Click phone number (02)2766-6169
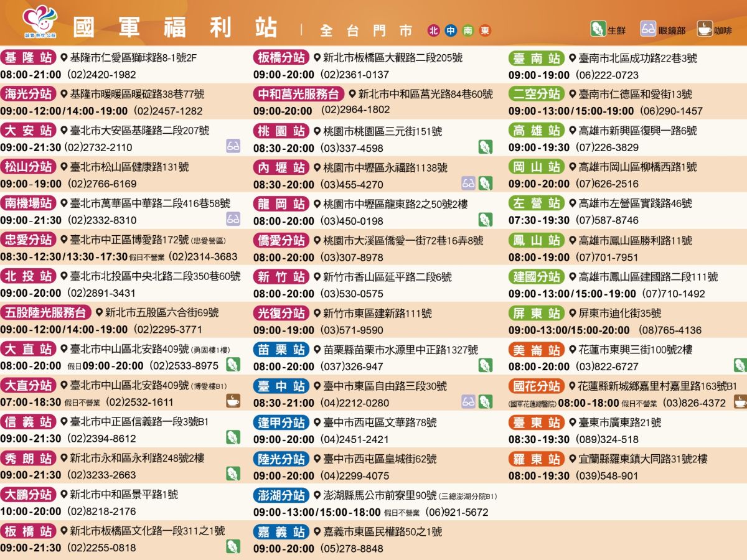Viewport: 747px width, 560px height. pyautogui.click(x=102, y=184)
